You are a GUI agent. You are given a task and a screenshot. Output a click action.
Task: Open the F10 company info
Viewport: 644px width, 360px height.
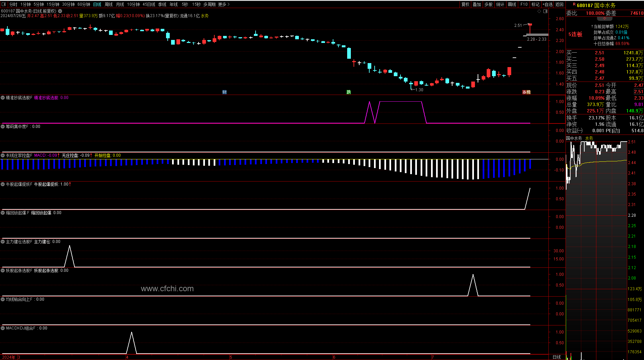524,4
